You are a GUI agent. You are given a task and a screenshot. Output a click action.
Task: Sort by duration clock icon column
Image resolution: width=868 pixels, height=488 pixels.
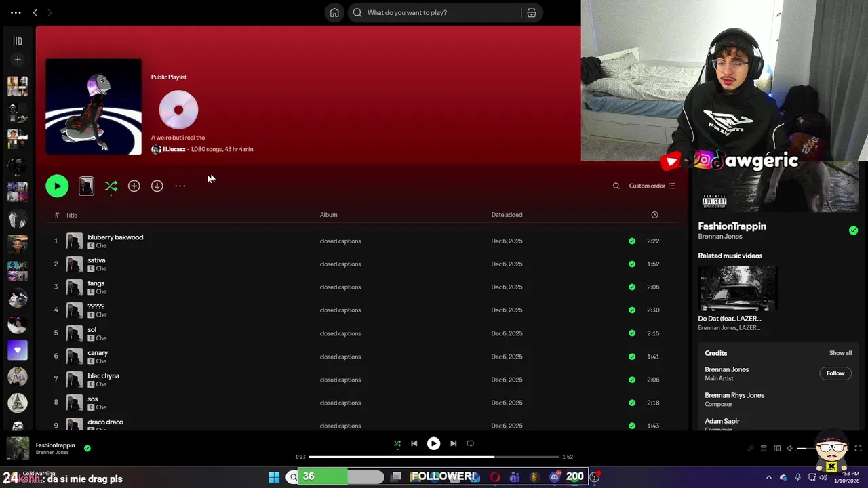[x=654, y=215]
